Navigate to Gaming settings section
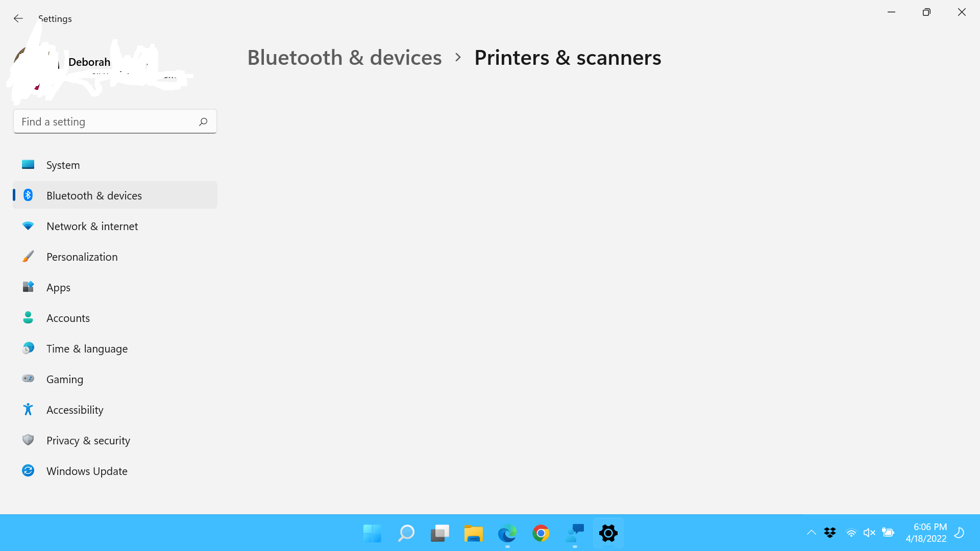Image resolution: width=980 pixels, height=551 pixels. pos(65,378)
